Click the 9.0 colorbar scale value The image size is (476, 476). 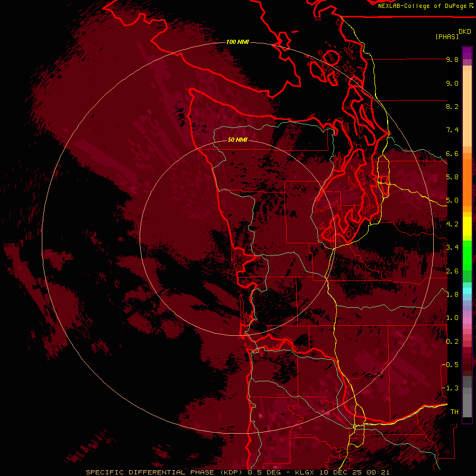[452, 83]
